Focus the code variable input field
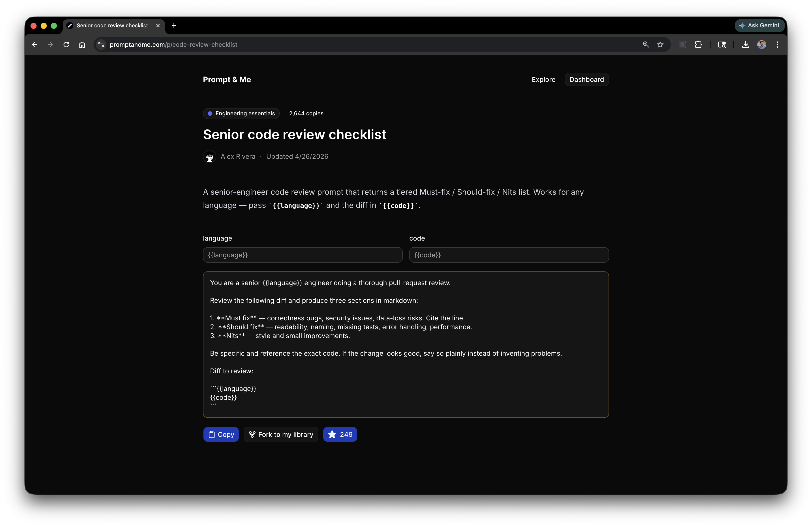 tap(508, 255)
